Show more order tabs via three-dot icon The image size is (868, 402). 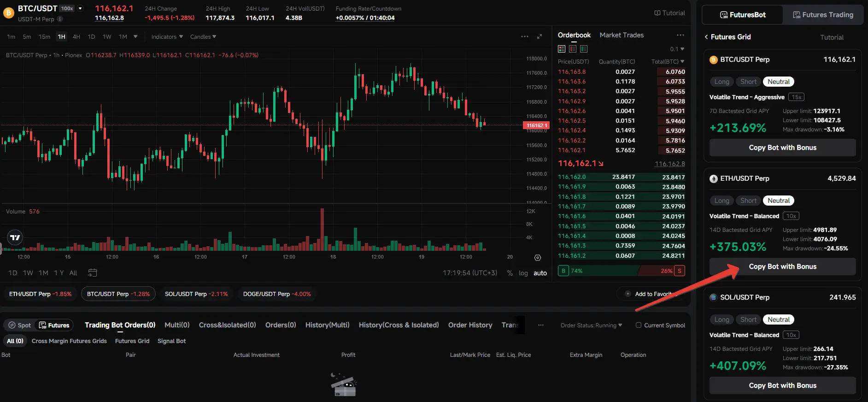[x=541, y=325]
